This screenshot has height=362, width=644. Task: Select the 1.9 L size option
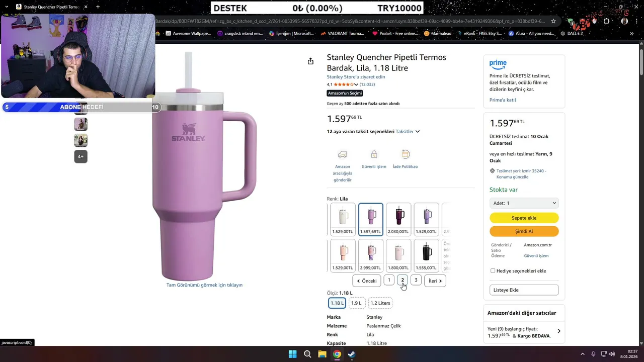coord(356,303)
